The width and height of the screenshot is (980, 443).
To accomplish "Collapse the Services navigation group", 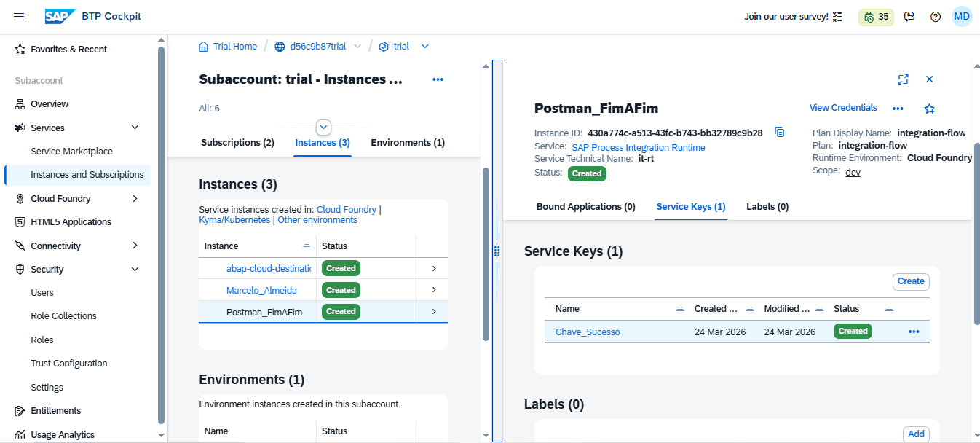I will point(135,128).
